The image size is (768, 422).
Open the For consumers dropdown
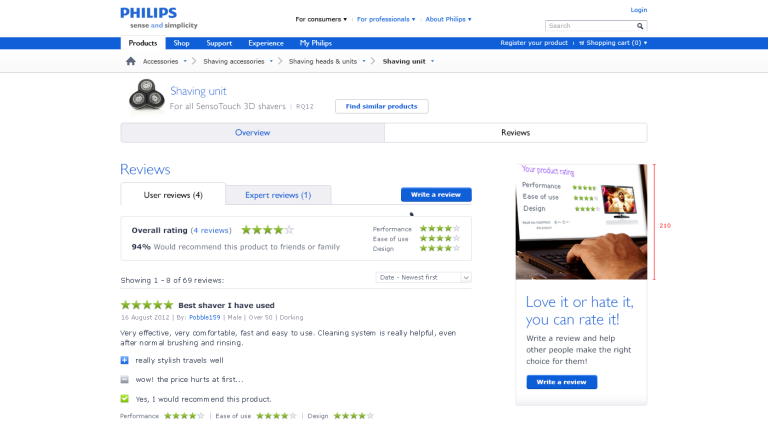(x=321, y=19)
